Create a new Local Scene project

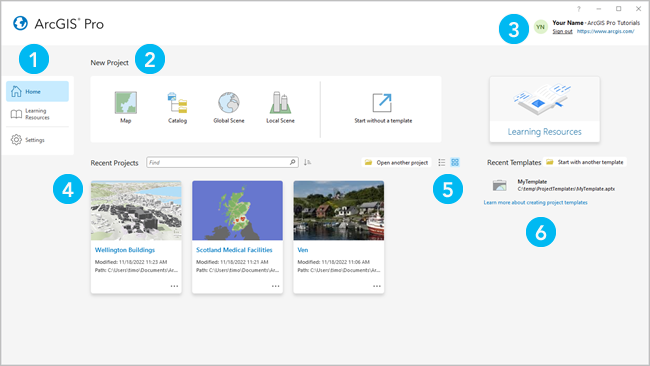[x=280, y=107]
